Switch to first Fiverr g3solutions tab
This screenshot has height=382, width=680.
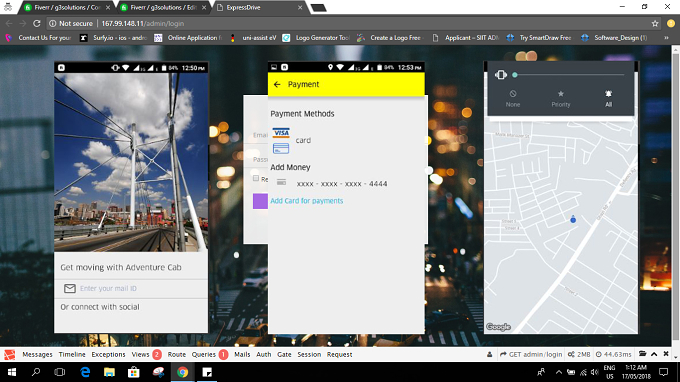[67, 7]
